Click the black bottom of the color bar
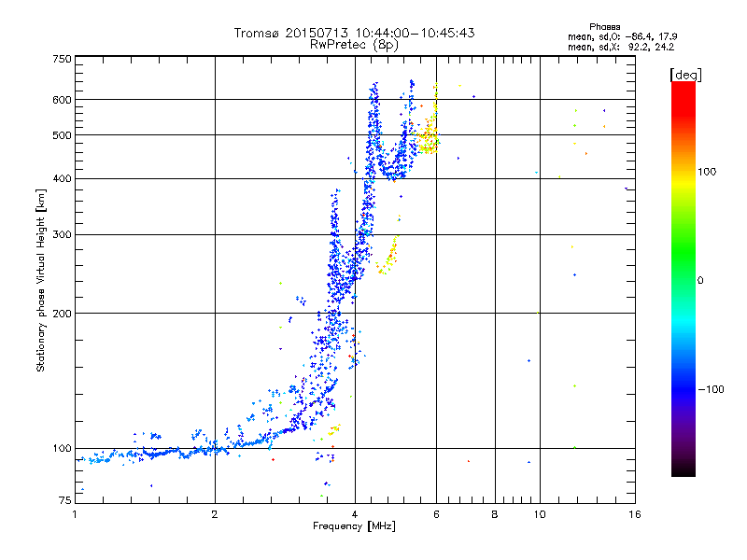This screenshot has width=747, height=560. [x=684, y=469]
